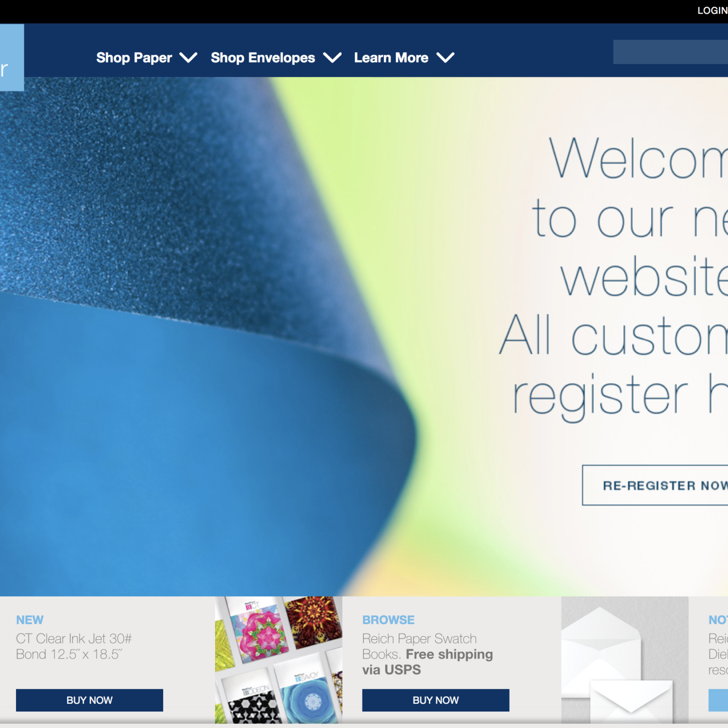Click the light blue site logo
The height and width of the screenshot is (728, 728).
pos(11,57)
